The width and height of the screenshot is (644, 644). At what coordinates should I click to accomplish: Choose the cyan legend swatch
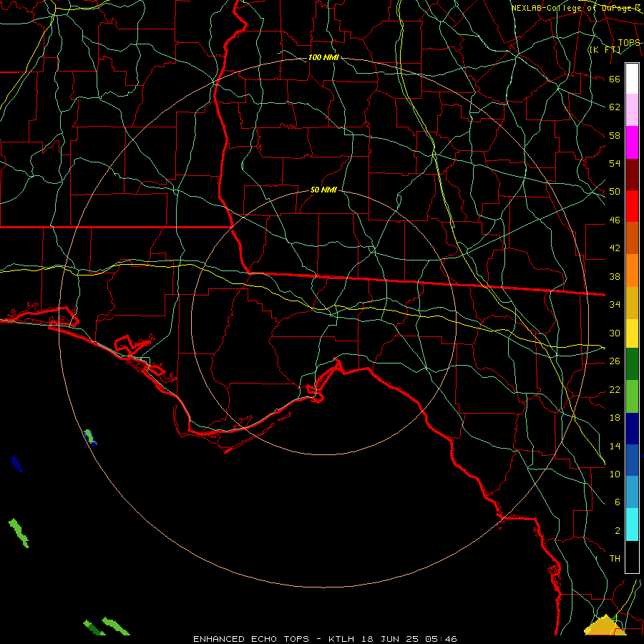[632, 524]
